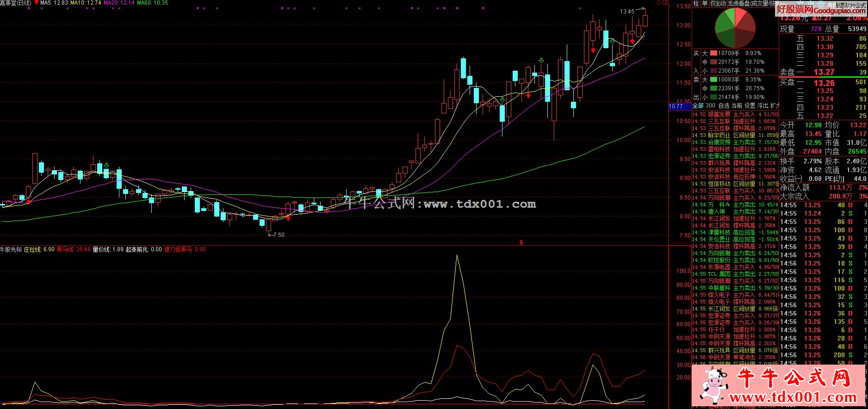Viewport: 868px width, 409px height.
Task: Click the 7.50 low price label on chart
Action: point(279,235)
